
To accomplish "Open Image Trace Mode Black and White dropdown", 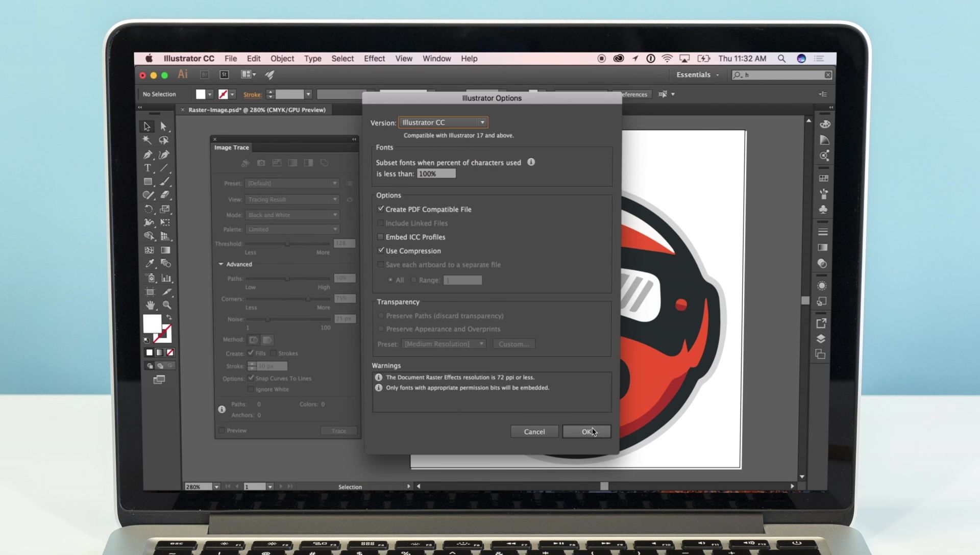I will pyautogui.click(x=291, y=215).
